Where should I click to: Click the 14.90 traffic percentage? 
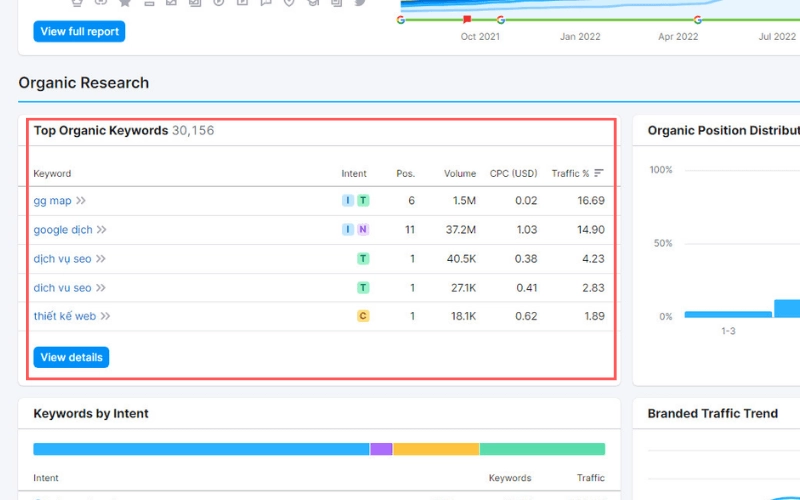tap(591, 230)
